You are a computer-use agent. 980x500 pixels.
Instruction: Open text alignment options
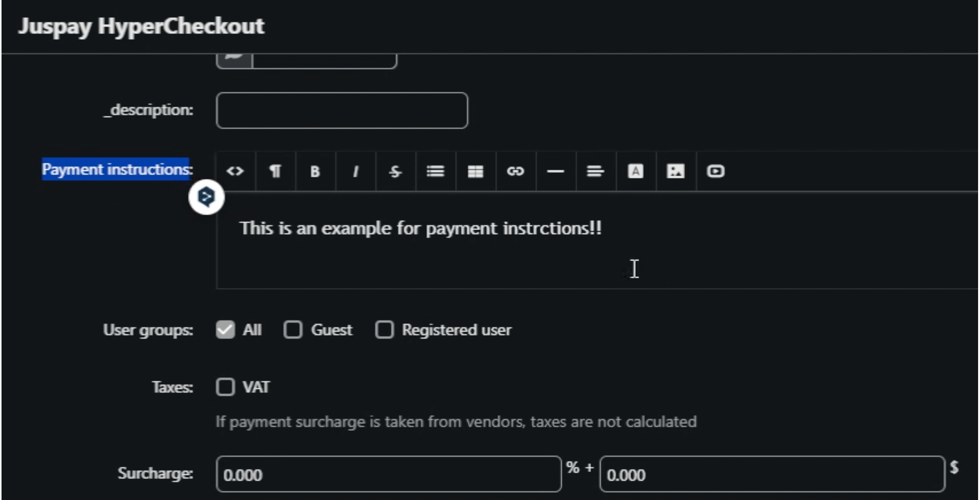[595, 171]
